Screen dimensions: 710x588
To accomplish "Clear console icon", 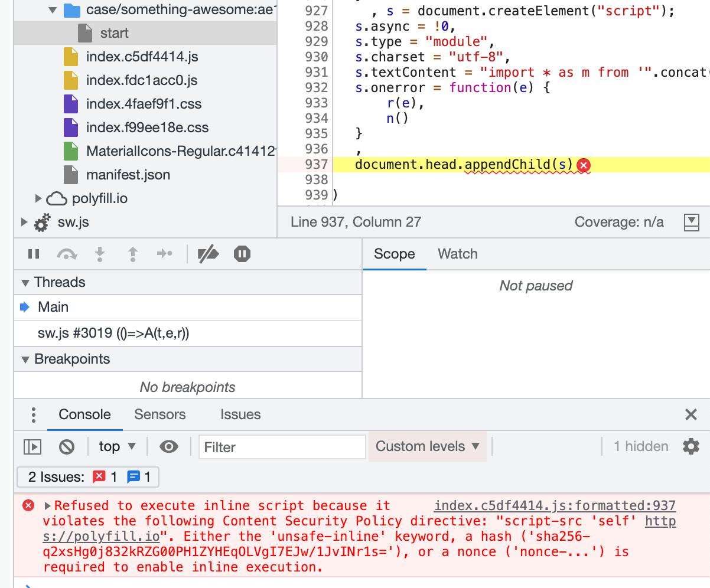I will click(67, 447).
